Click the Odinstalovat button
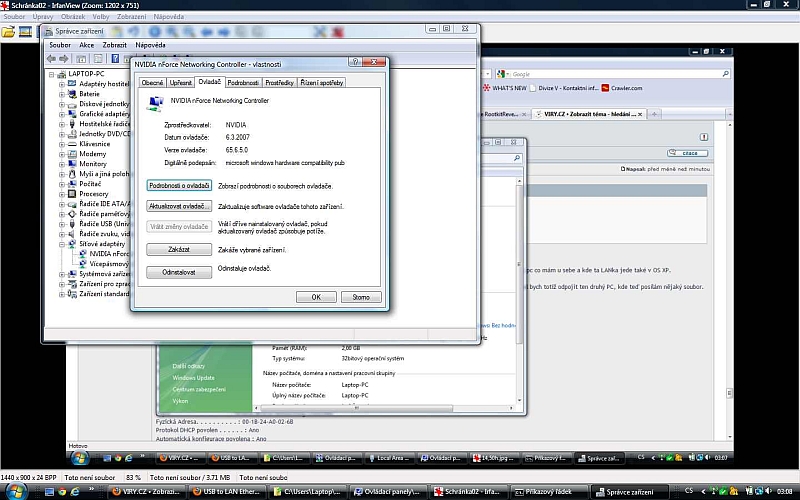800x500 pixels. point(179,272)
